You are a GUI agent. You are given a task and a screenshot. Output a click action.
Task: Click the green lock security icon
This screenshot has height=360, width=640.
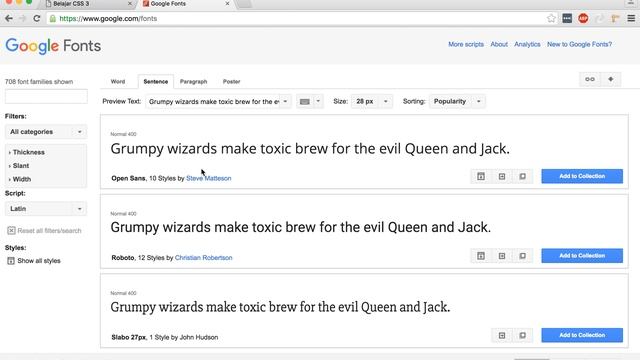[x=53, y=18]
